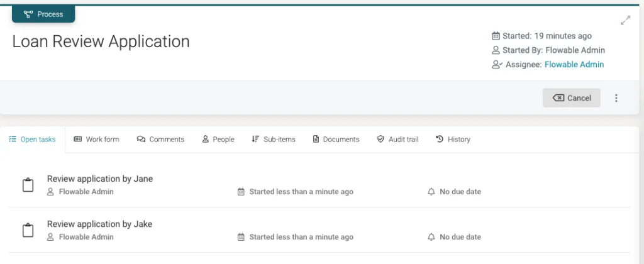Screen dimensions: 644x264
Task: Open Review application by Jane task
Action: tap(100, 179)
